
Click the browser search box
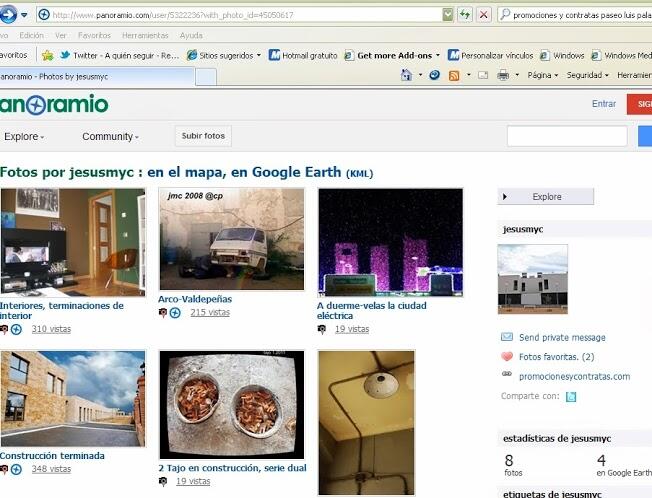coord(575,15)
